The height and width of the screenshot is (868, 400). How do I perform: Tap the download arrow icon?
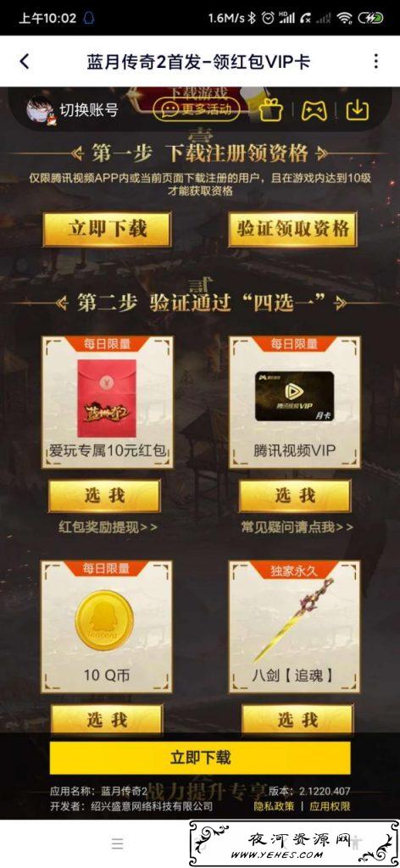click(358, 109)
